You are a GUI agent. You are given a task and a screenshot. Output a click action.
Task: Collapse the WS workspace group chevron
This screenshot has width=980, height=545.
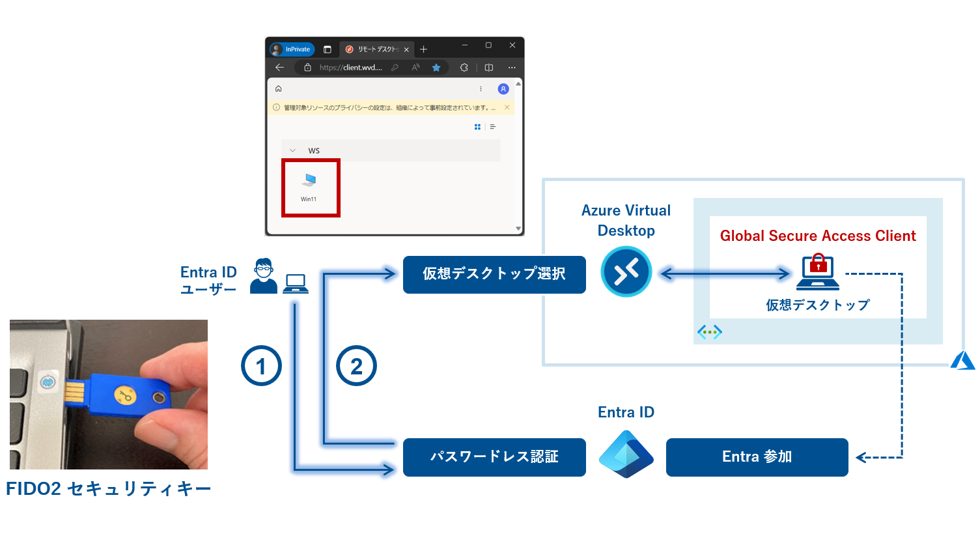(x=292, y=150)
